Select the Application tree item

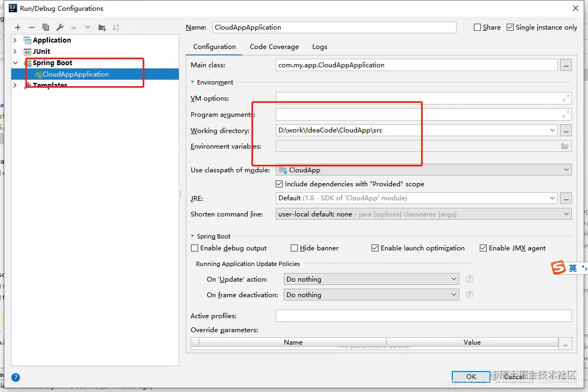click(52, 40)
